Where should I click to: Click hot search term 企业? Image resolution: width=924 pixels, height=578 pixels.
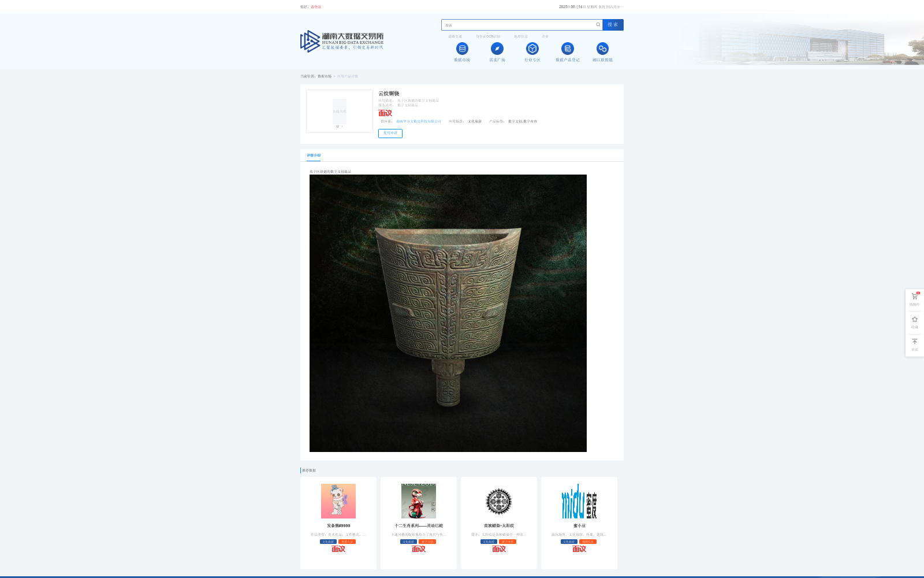[545, 36]
